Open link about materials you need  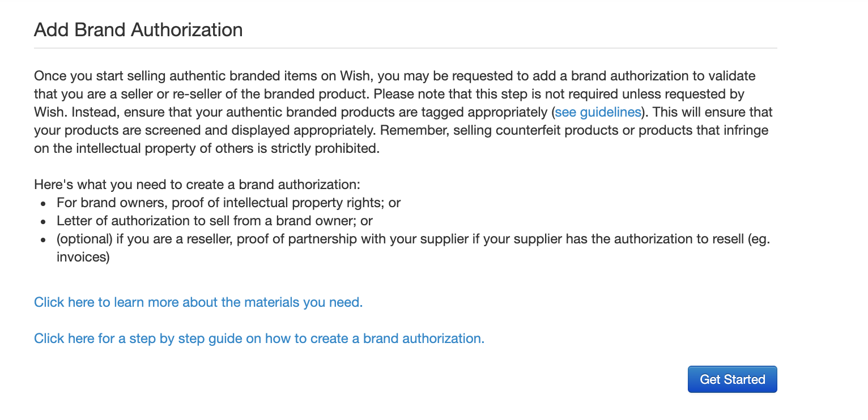(x=198, y=302)
